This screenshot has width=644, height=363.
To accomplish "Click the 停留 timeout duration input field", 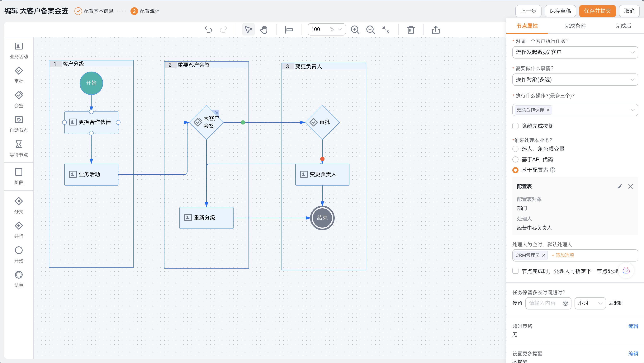I will tap(544, 303).
